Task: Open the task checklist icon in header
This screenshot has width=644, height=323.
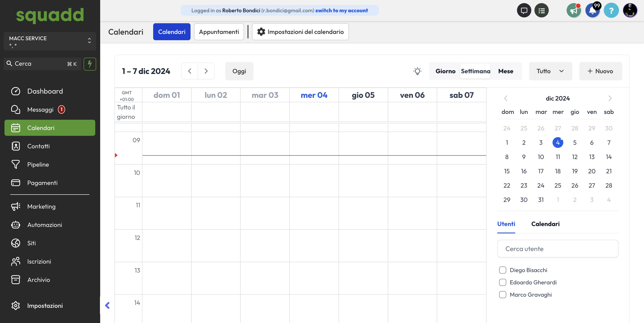Action: [x=542, y=10]
